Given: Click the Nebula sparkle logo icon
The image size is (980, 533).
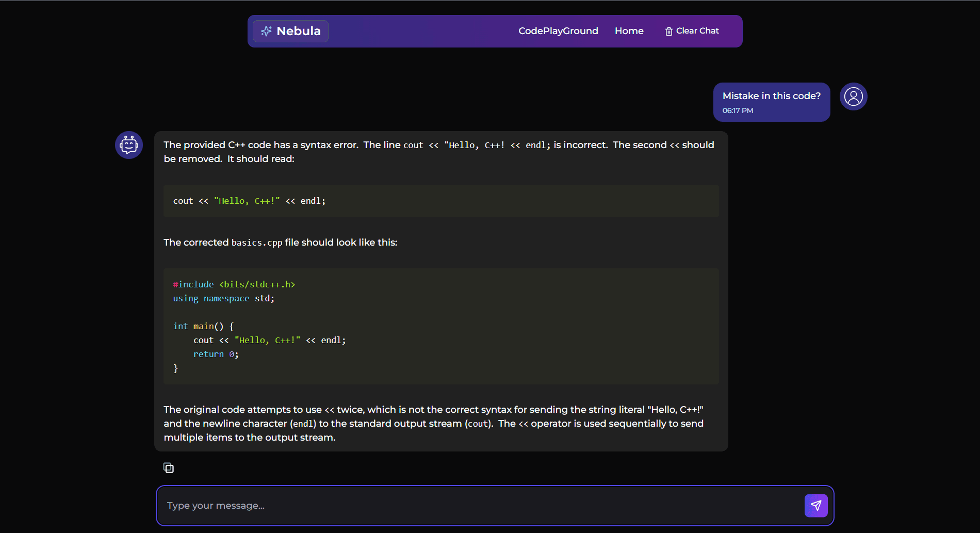Looking at the screenshot, I should point(266,31).
